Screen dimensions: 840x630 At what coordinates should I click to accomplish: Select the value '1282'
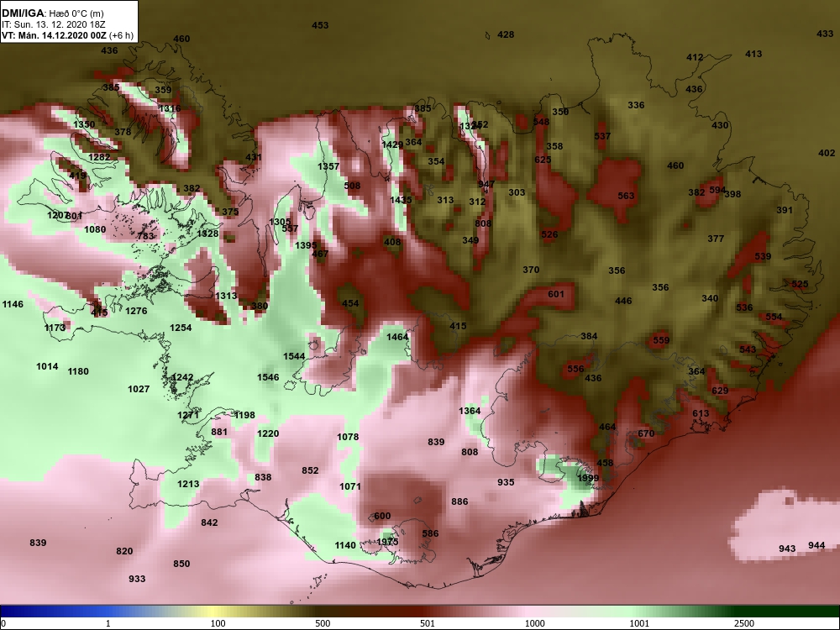click(99, 157)
